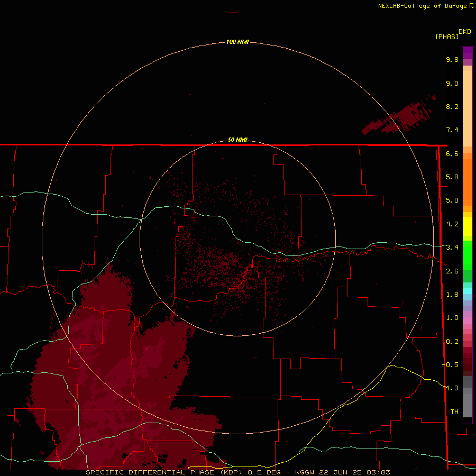The width and height of the screenshot is (476, 476).
Task: Click the 7.4 legend value
Action: [x=452, y=130]
